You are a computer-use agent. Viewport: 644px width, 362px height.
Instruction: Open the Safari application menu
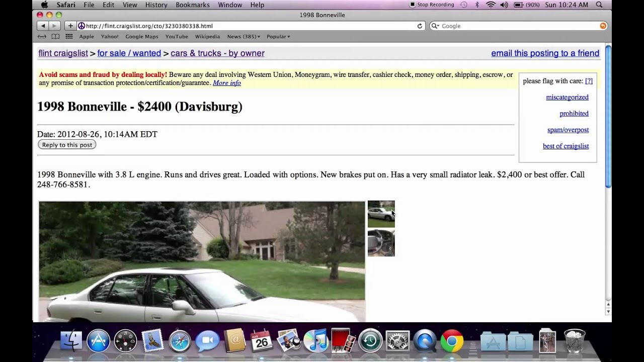[x=66, y=5]
